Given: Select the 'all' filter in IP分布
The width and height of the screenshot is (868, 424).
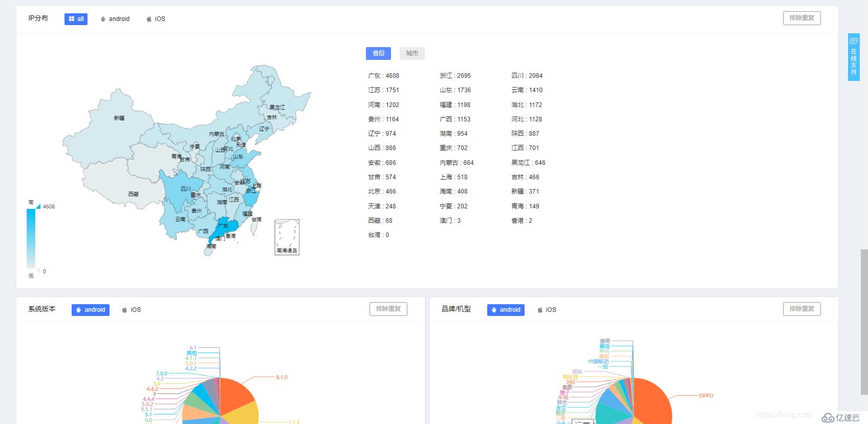Looking at the screenshot, I should [x=76, y=19].
